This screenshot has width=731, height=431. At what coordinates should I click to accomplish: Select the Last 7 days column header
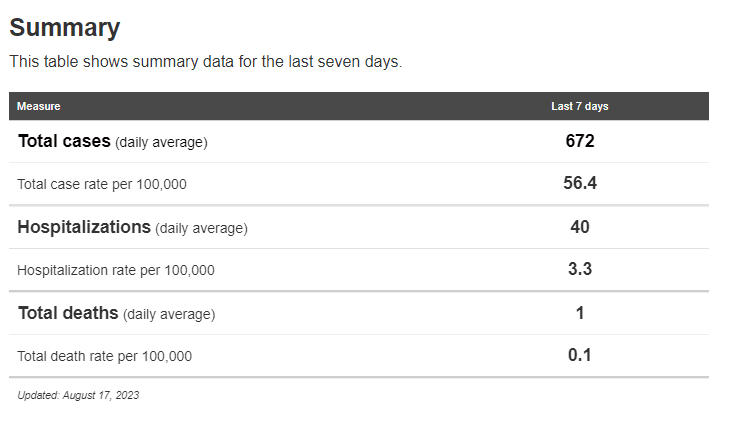click(580, 106)
